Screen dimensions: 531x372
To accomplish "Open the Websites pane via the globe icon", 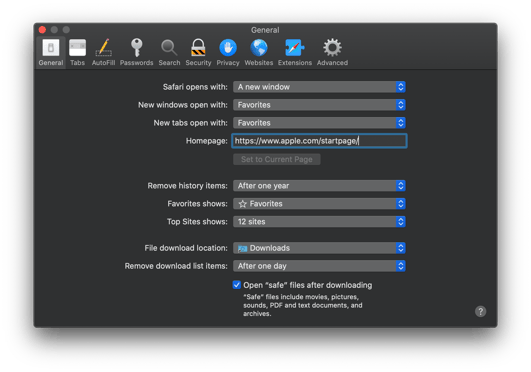I will [x=259, y=53].
